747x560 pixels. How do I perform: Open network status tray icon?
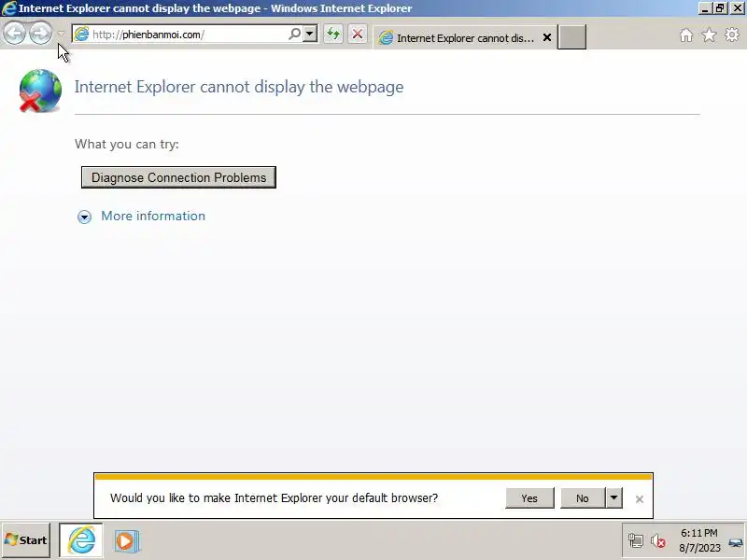(636, 540)
